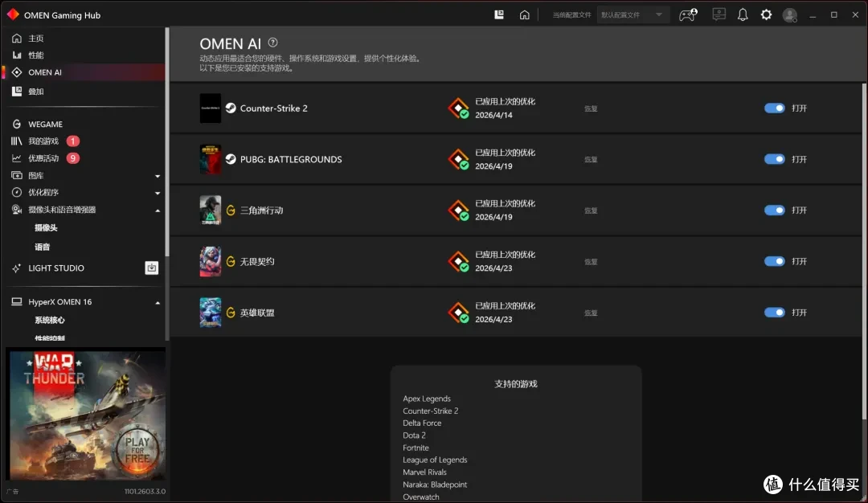This screenshot has height=503, width=868.
Task: Click 恢复 for 英雄联盟
Action: (591, 313)
